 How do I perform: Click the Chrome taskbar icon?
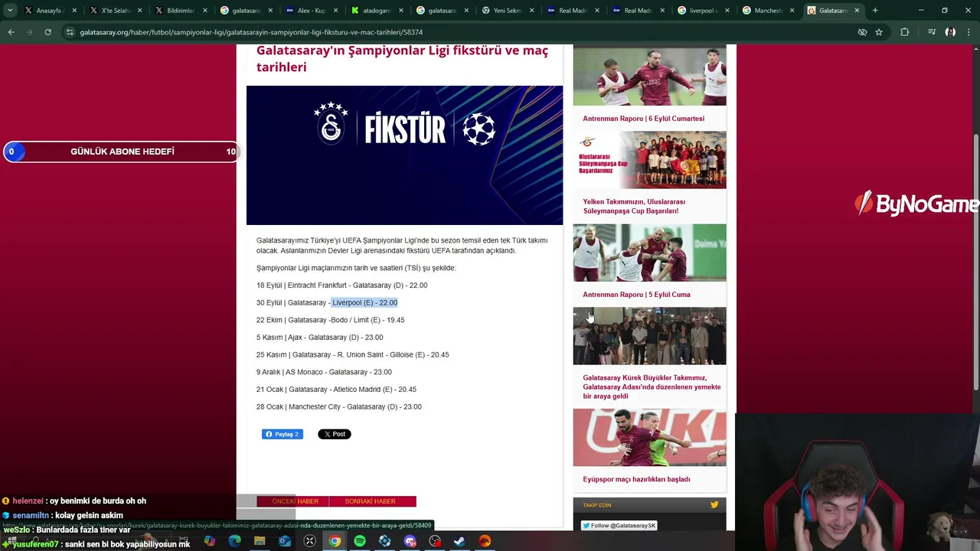[335, 541]
